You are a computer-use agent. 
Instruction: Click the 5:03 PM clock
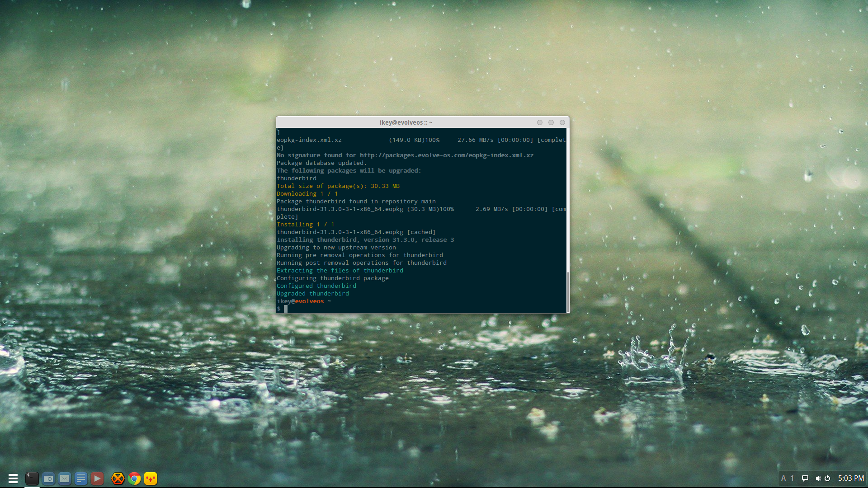pyautogui.click(x=851, y=478)
